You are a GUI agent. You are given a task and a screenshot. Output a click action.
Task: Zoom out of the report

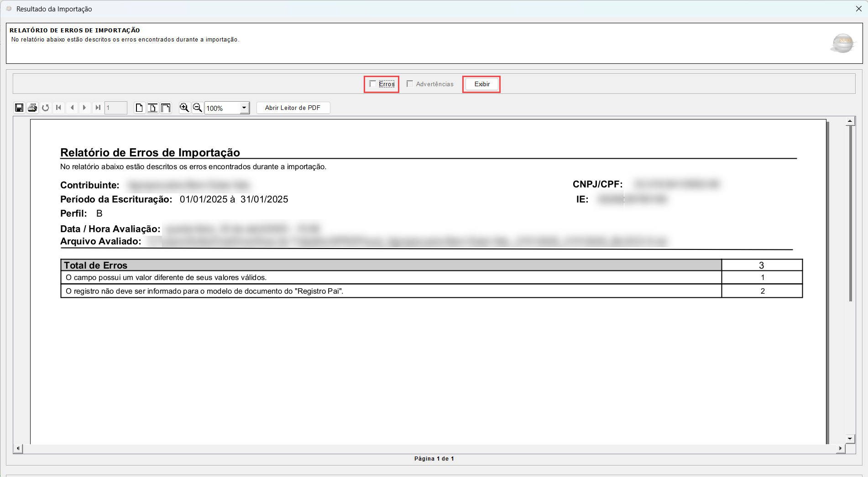pos(198,108)
